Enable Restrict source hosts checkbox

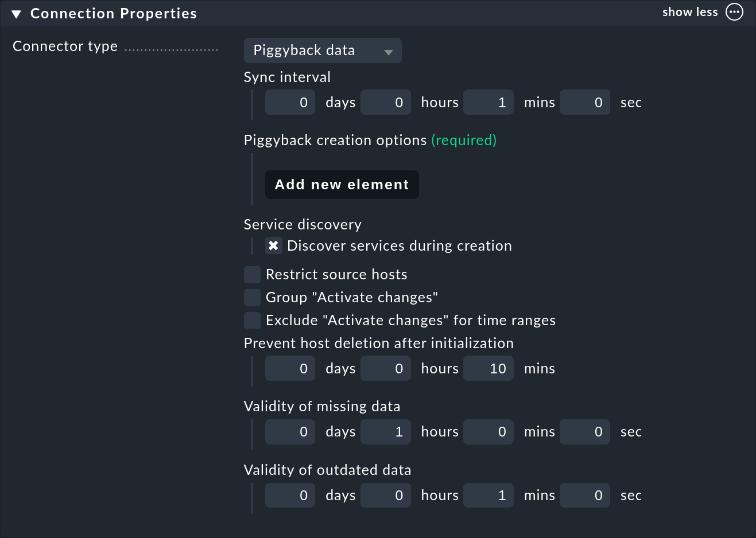[x=252, y=274]
